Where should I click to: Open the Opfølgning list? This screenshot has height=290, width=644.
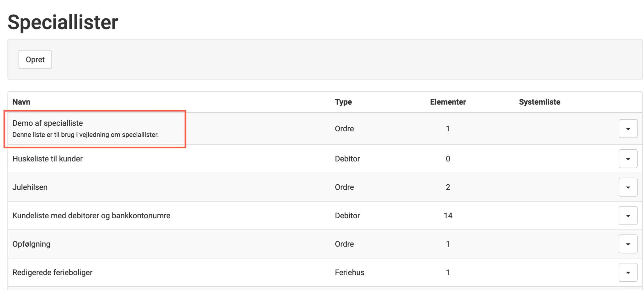(x=32, y=244)
